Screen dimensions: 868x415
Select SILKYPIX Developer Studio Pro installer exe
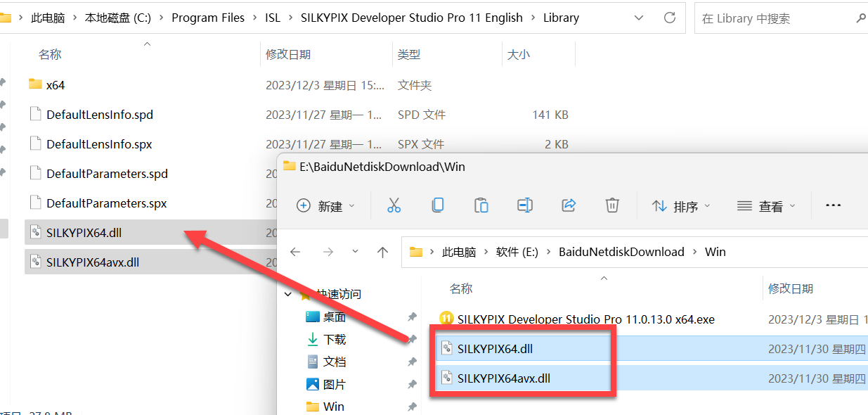[x=585, y=319]
